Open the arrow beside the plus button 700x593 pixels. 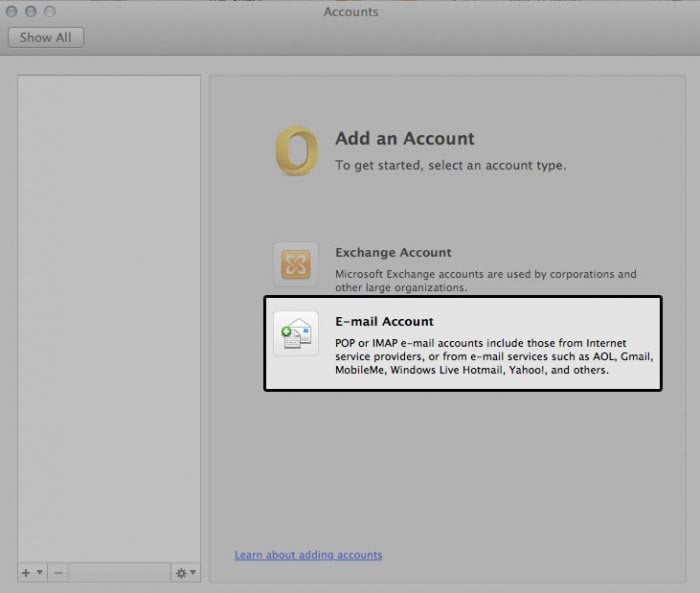click(x=39, y=573)
